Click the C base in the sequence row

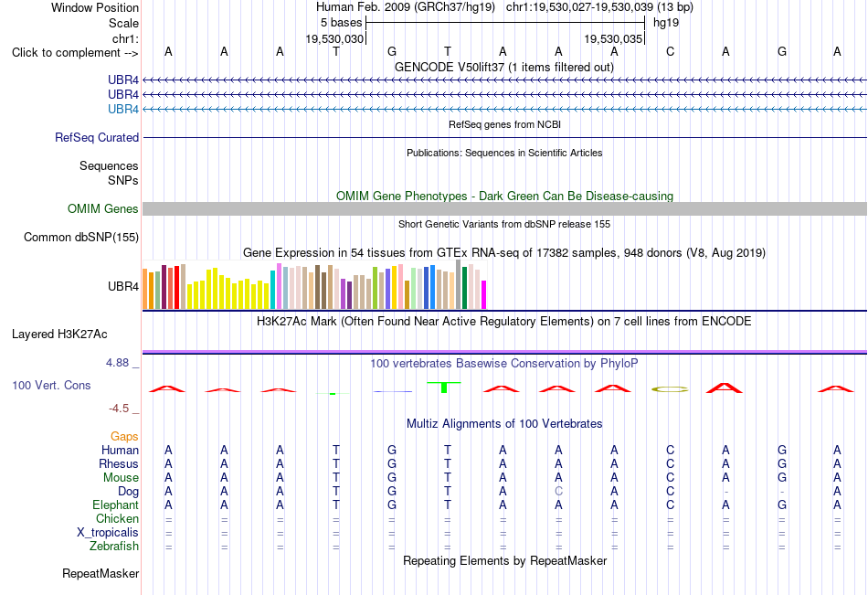click(670, 51)
